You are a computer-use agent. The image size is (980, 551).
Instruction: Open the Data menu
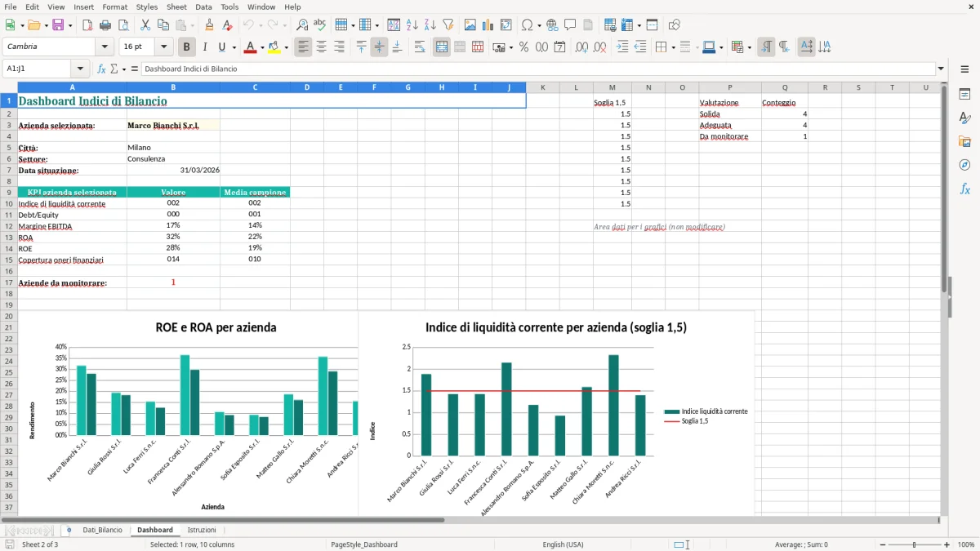[203, 7]
